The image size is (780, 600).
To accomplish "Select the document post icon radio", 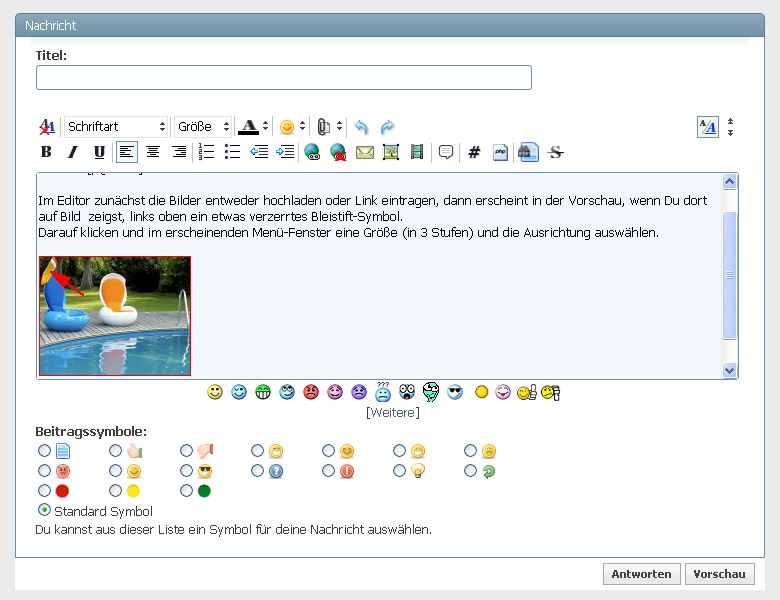I will point(44,451).
